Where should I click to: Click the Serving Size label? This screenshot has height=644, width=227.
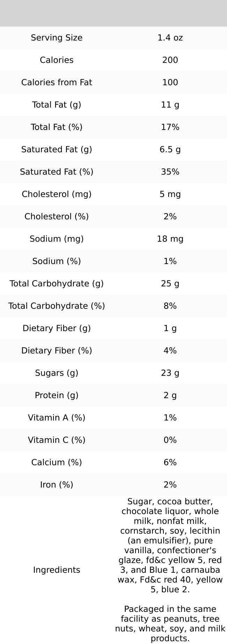tap(57, 38)
